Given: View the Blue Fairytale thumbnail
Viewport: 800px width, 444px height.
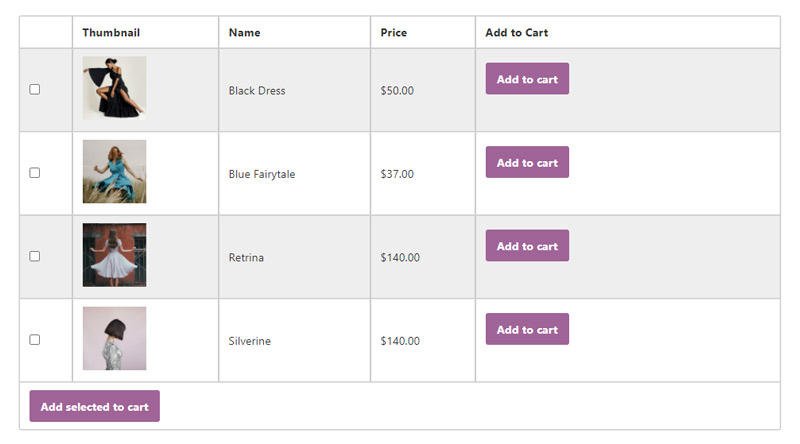Looking at the screenshot, I should coord(114,171).
